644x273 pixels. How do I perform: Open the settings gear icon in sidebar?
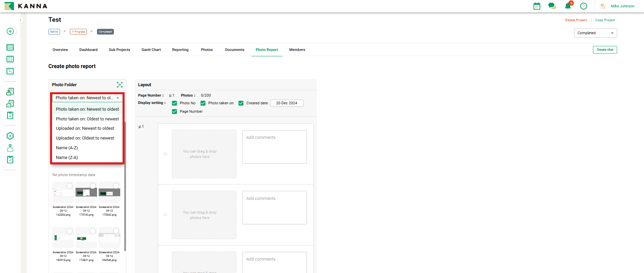pyautogui.click(x=10, y=136)
